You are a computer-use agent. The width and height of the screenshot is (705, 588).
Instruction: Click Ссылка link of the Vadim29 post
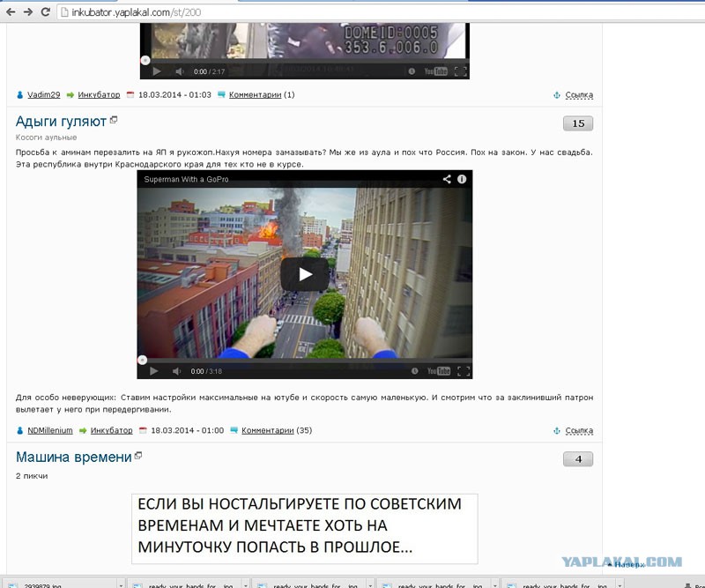(x=579, y=95)
